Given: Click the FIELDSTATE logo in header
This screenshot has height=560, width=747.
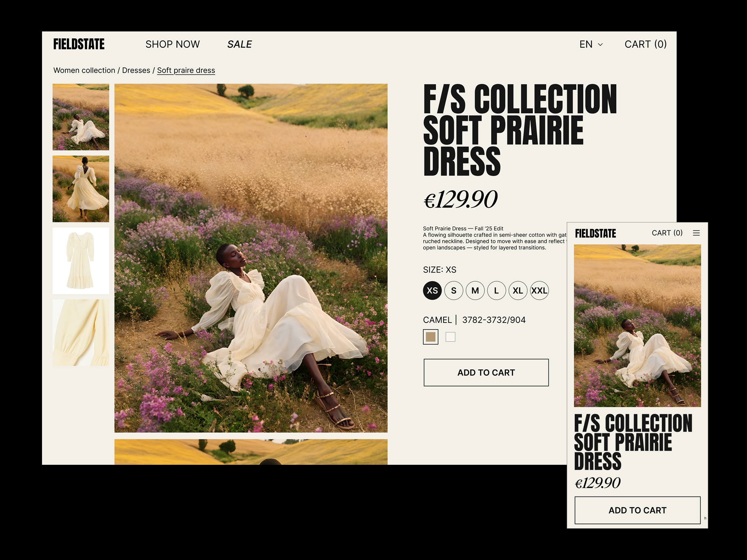Looking at the screenshot, I should (79, 44).
